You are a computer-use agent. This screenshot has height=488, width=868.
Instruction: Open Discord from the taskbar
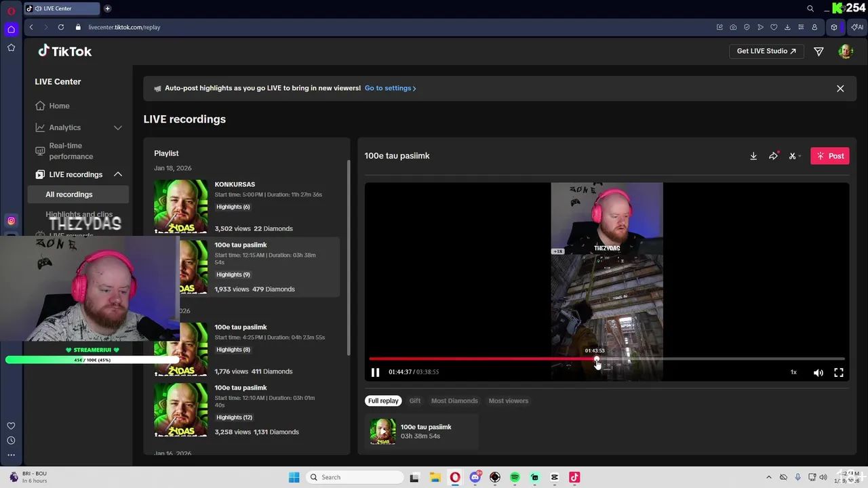tap(475, 477)
